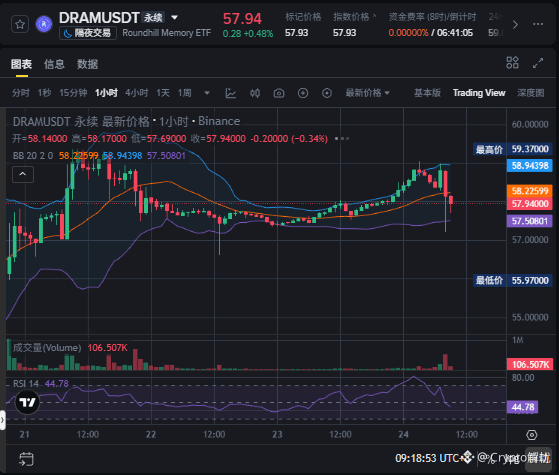Switch to 基本版 basic chart
The height and width of the screenshot is (475, 559).
[427, 93]
